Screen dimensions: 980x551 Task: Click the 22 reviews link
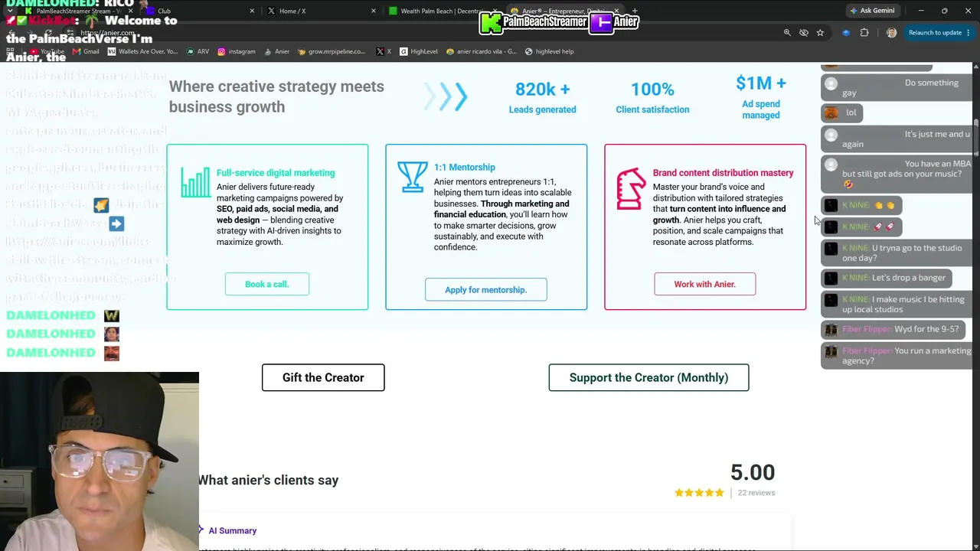(x=756, y=493)
